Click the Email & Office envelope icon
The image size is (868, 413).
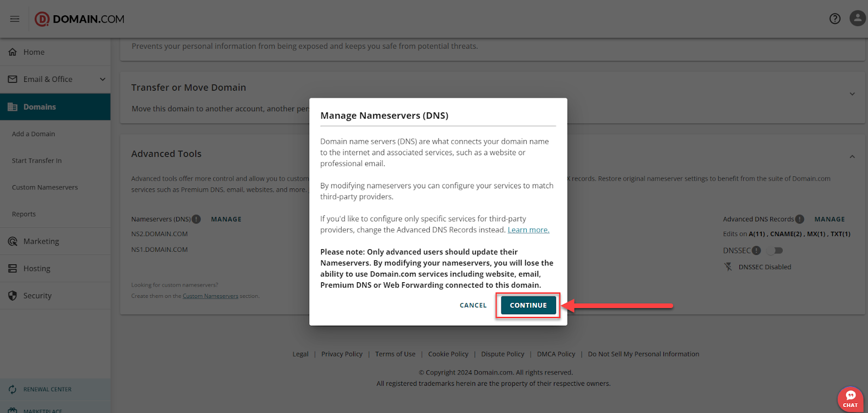(x=12, y=79)
